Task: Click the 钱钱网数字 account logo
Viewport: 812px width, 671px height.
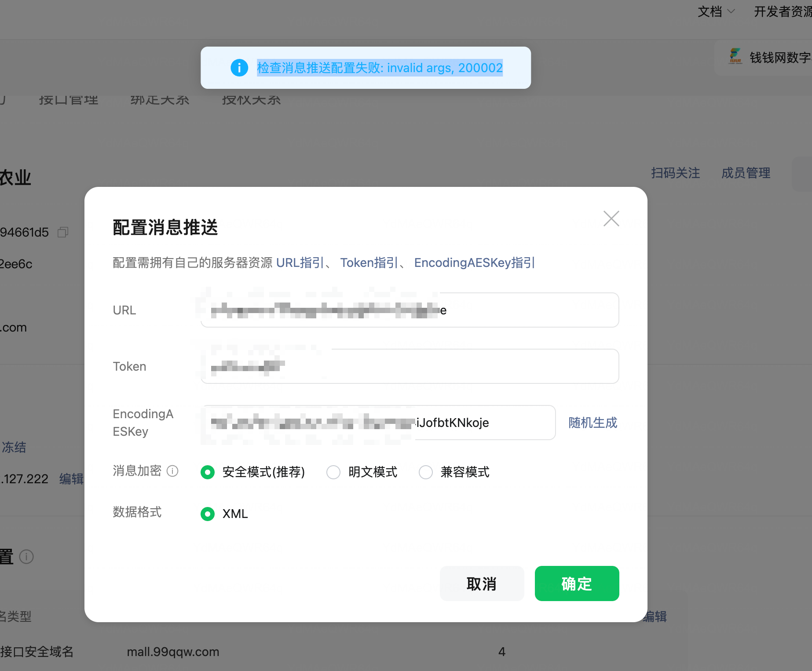Action: [x=735, y=57]
